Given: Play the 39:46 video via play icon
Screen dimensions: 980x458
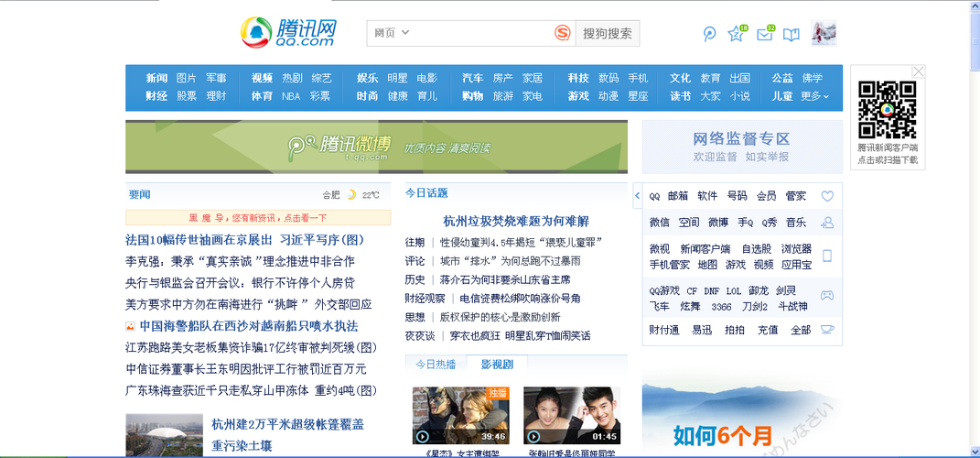Looking at the screenshot, I should point(423,436).
